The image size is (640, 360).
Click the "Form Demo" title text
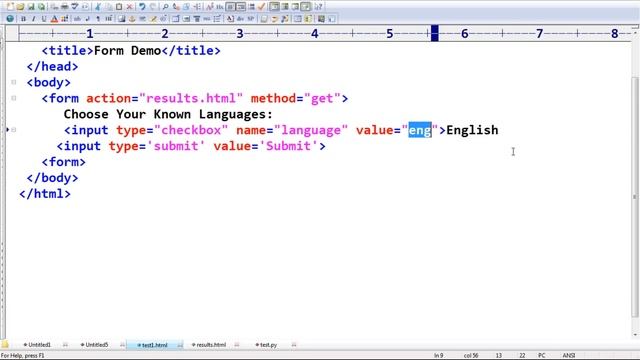pos(127,51)
